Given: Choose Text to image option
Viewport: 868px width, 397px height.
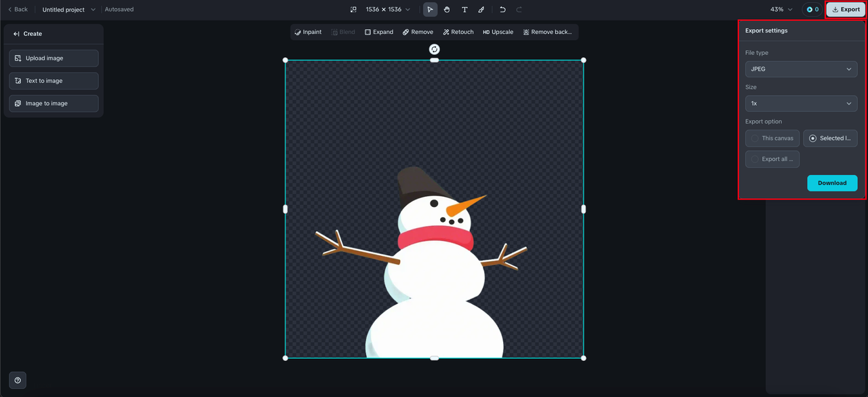Looking at the screenshot, I should click(54, 81).
